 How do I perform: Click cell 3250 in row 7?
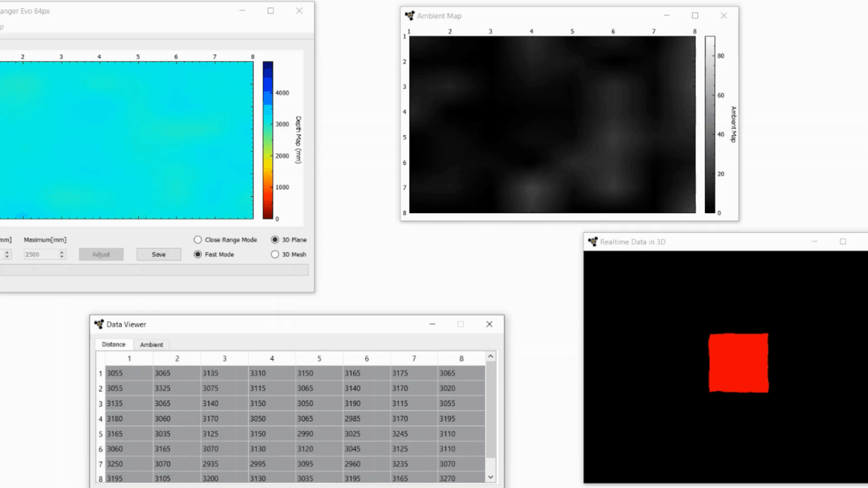tap(129, 464)
